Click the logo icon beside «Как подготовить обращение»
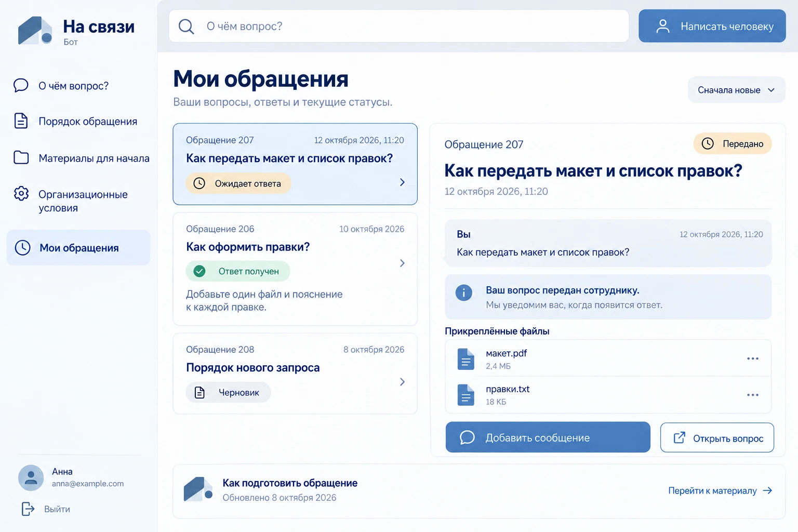This screenshot has width=798, height=532. coord(198,489)
